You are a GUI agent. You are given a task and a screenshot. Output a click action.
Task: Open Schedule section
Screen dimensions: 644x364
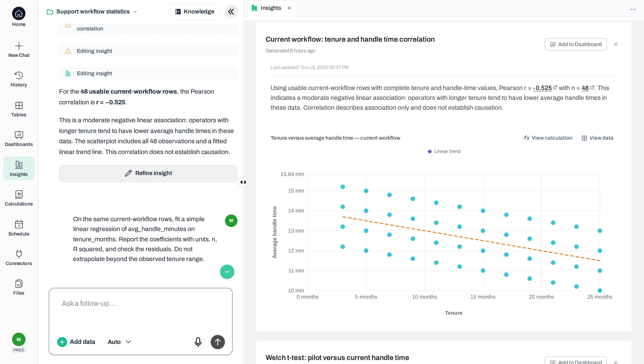click(19, 228)
